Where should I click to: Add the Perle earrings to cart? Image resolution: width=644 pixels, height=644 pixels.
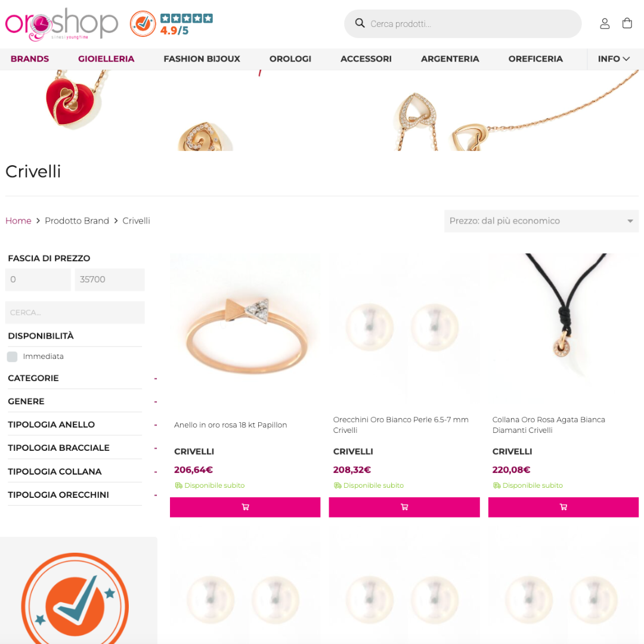click(x=404, y=507)
